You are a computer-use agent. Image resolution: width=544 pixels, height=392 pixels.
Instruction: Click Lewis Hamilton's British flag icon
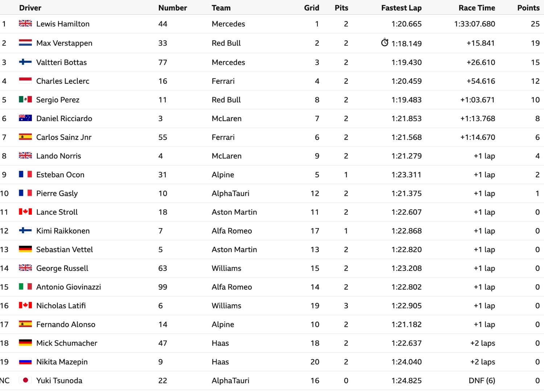(x=25, y=24)
